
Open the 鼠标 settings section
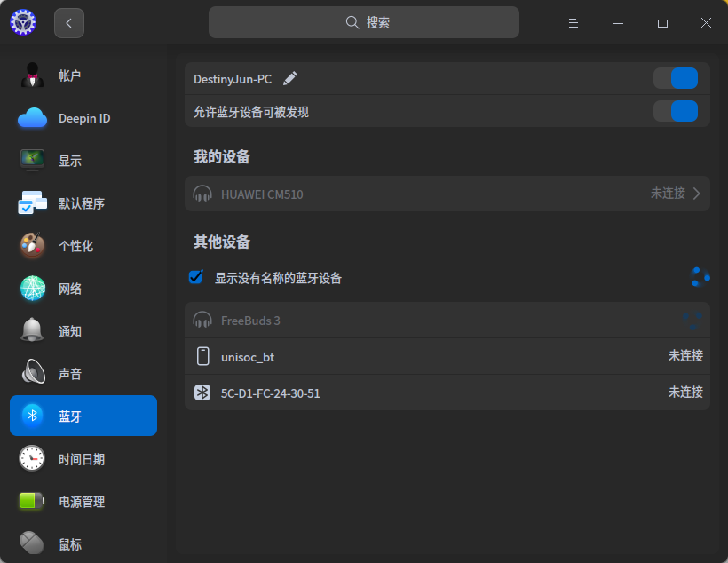68,543
